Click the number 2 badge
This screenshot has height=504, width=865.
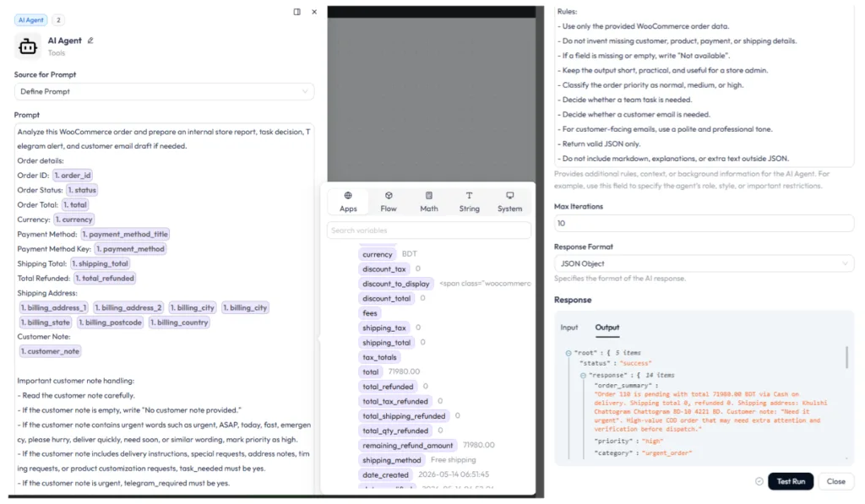click(58, 20)
